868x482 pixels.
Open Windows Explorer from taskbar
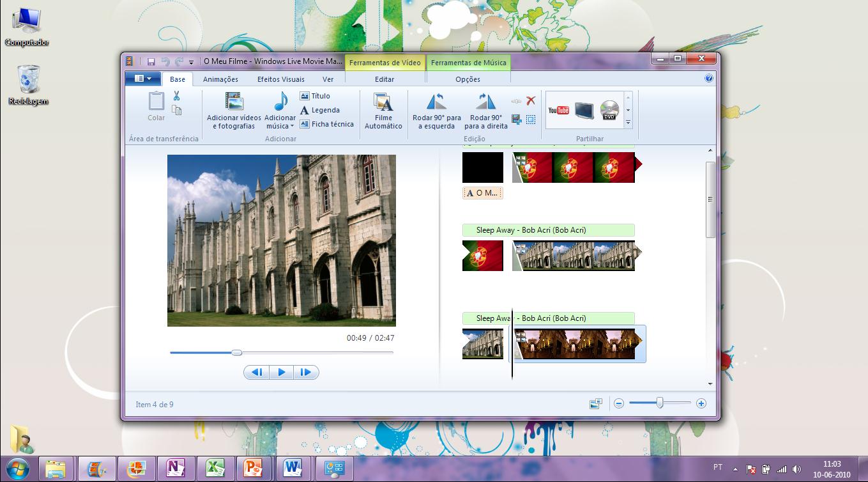[56, 469]
